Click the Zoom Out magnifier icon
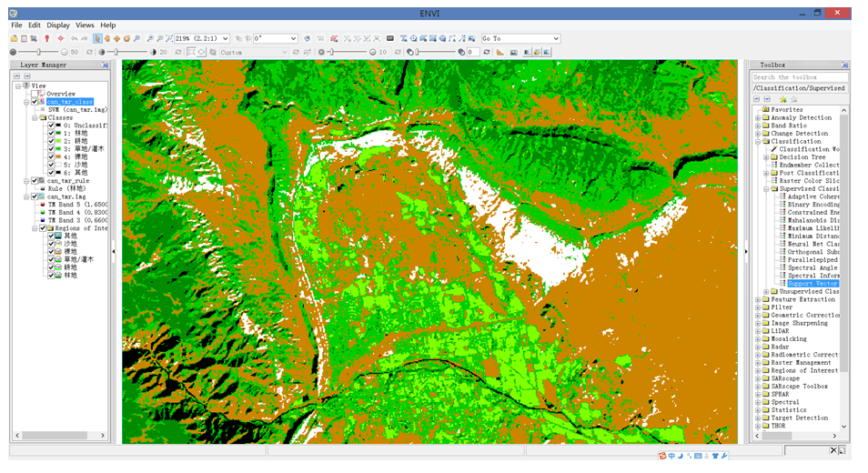 click(160, 39)
